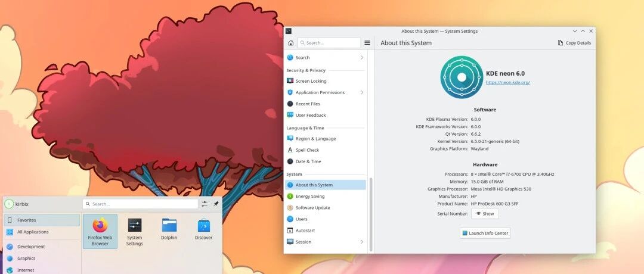This screenshot has height=274, width=644.
Task: Open Recent Files settings
Action: pos(326,104)
